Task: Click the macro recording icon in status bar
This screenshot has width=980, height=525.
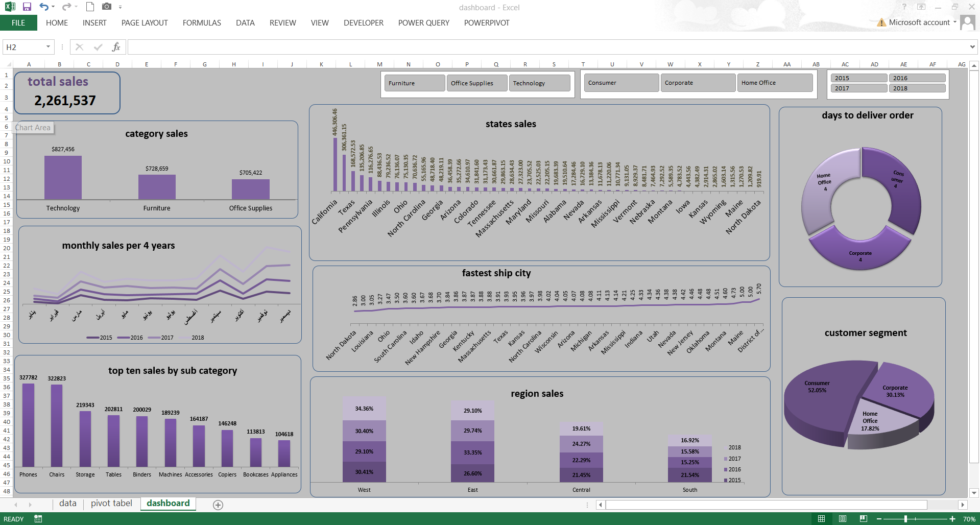Action: pos(38,519)
